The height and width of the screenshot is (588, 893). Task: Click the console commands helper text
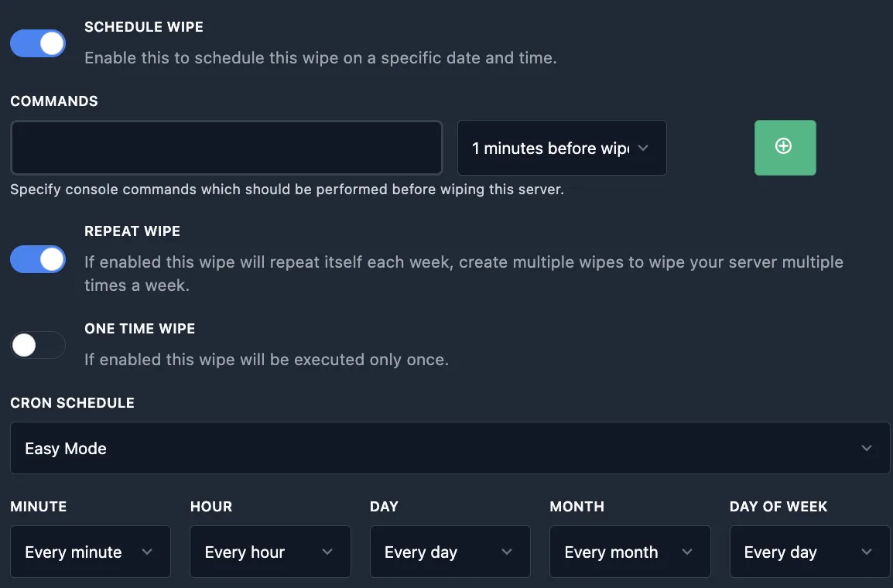(x=286, y=190)
